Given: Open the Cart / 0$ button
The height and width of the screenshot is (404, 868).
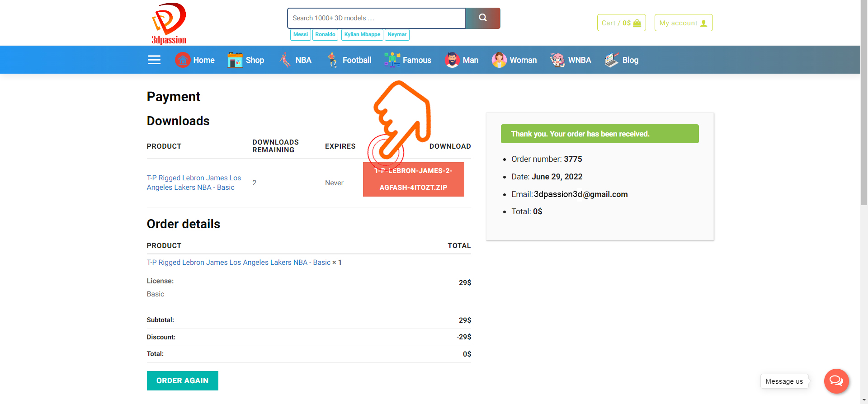Looking at the screenshot, I should (x=621, y=23).
